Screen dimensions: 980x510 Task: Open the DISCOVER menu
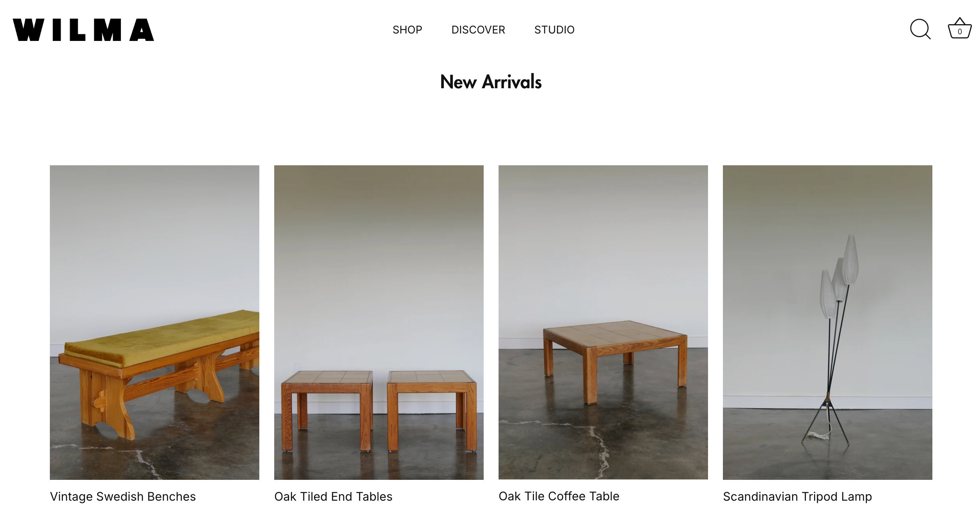tap(478, 30)
